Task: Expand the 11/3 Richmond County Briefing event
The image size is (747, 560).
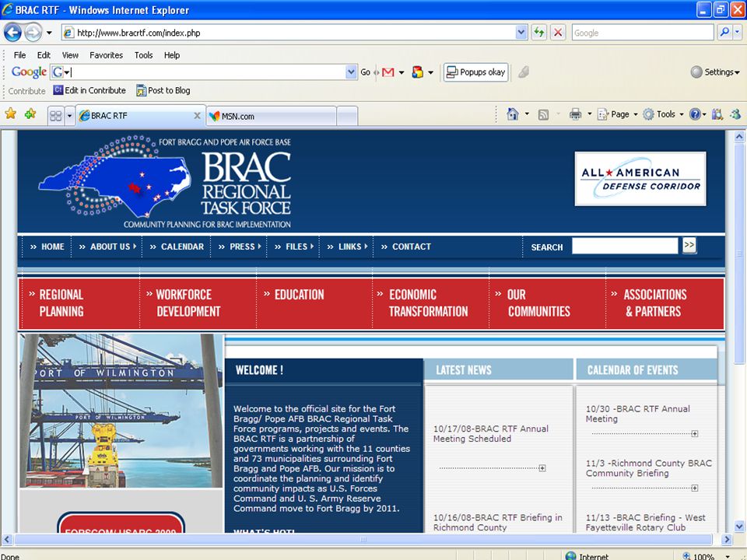Action: [x=695, y=488]
